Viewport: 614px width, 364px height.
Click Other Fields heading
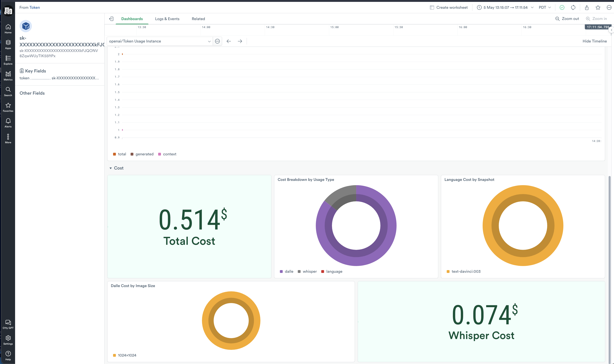32,93
